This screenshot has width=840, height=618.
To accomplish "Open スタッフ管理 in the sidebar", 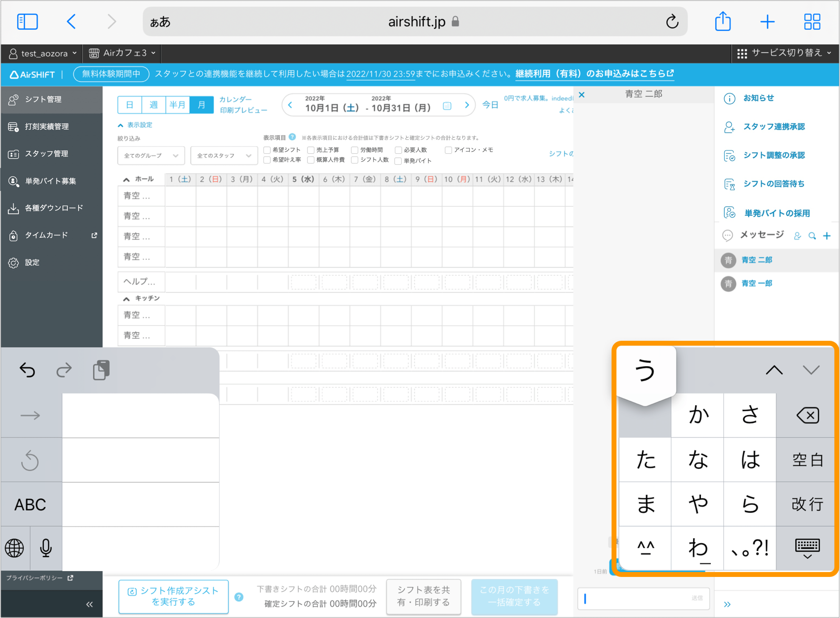I will [47, 154].
